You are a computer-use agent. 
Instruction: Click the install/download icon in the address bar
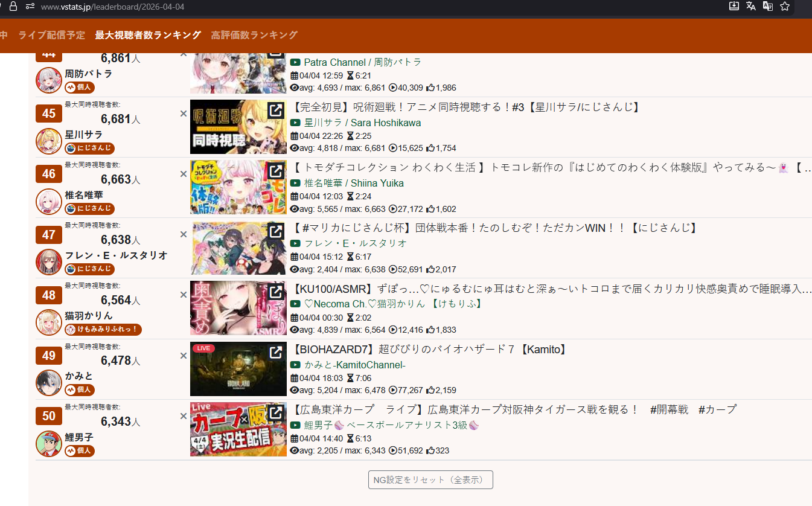click(734, 6)
